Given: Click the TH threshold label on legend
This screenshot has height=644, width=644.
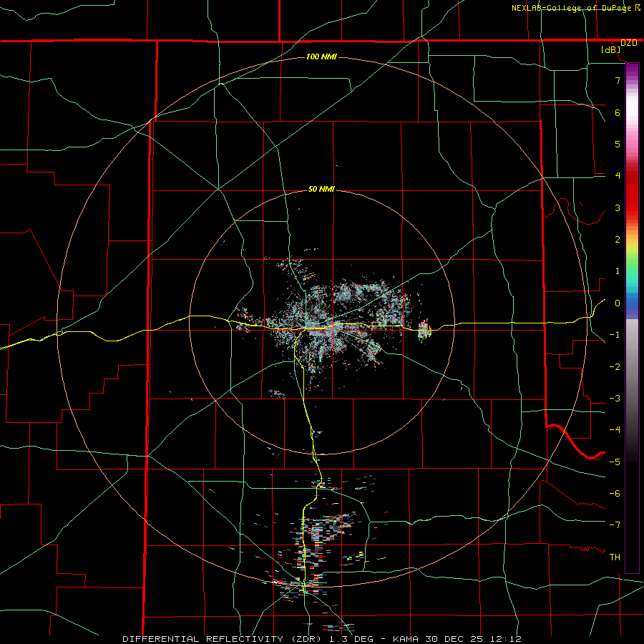Looking at the screenshot, I should (x=615, y=557).
